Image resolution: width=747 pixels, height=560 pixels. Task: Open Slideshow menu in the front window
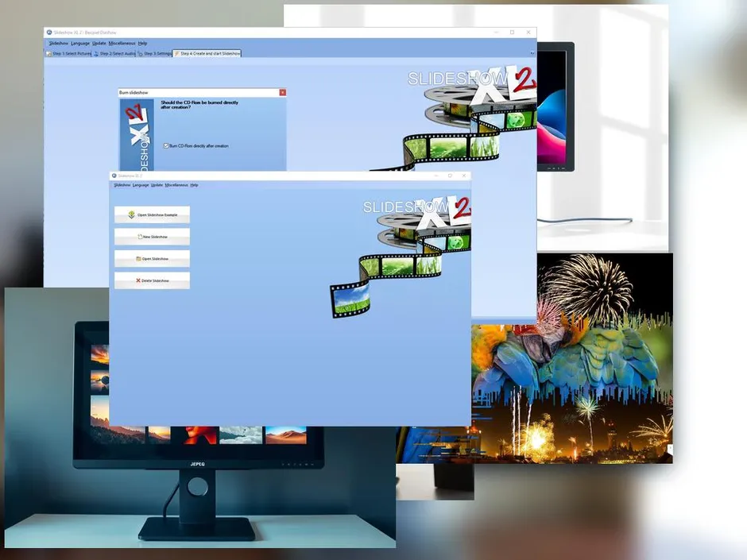click(122, 185)
